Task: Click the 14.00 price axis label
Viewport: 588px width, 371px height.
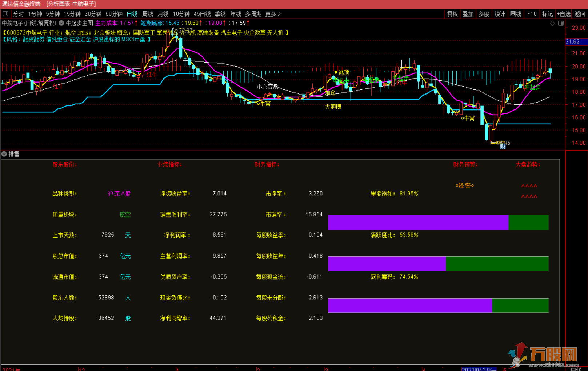Action: click(579, 143)
